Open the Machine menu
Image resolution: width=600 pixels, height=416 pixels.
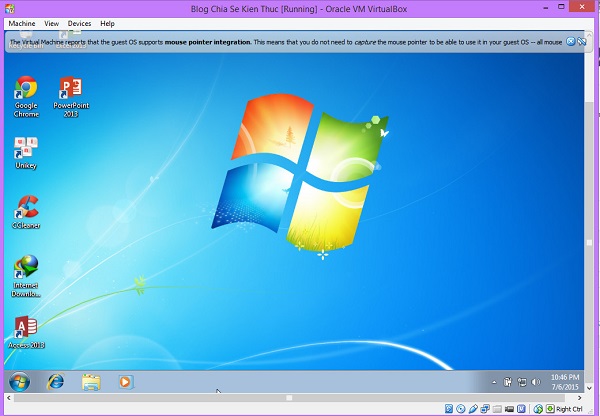click(x=22, y=23)
